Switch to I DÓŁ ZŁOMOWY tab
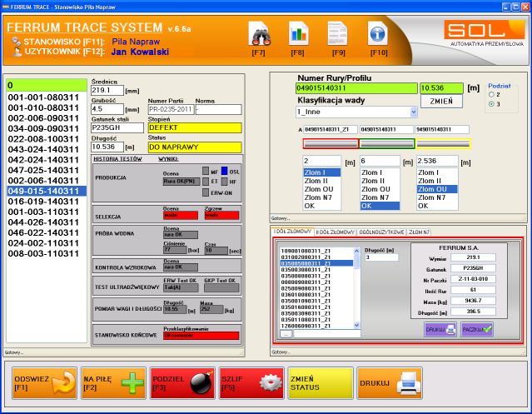 point(293,232)
